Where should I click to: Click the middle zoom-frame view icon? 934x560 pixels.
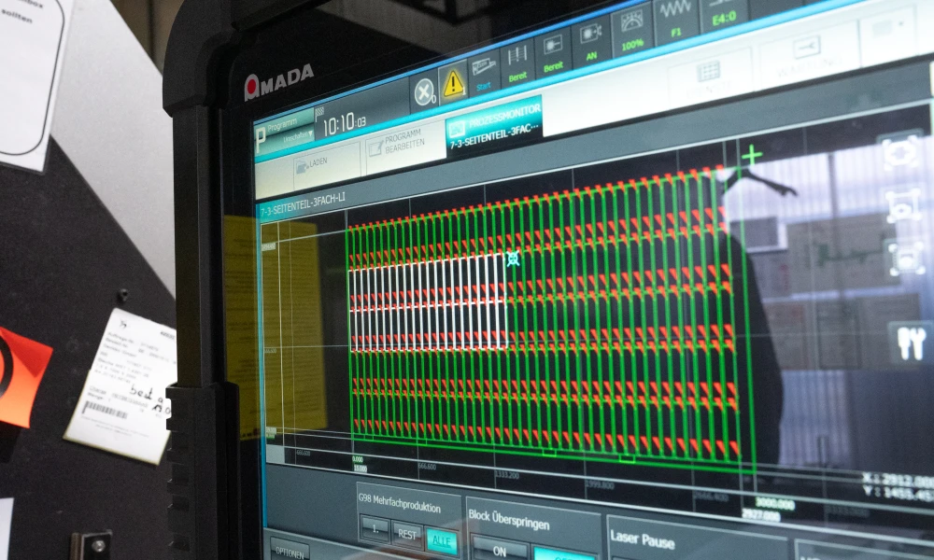[903, 205]
